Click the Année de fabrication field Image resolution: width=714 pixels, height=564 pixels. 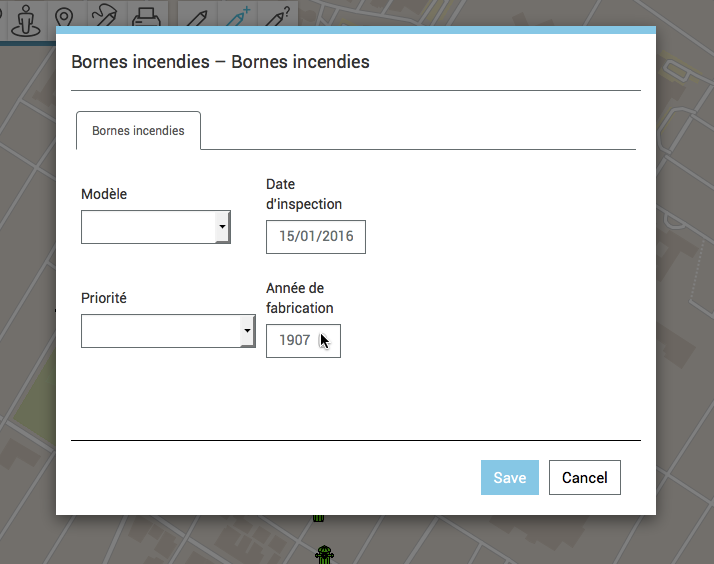(x=303, y=340)
